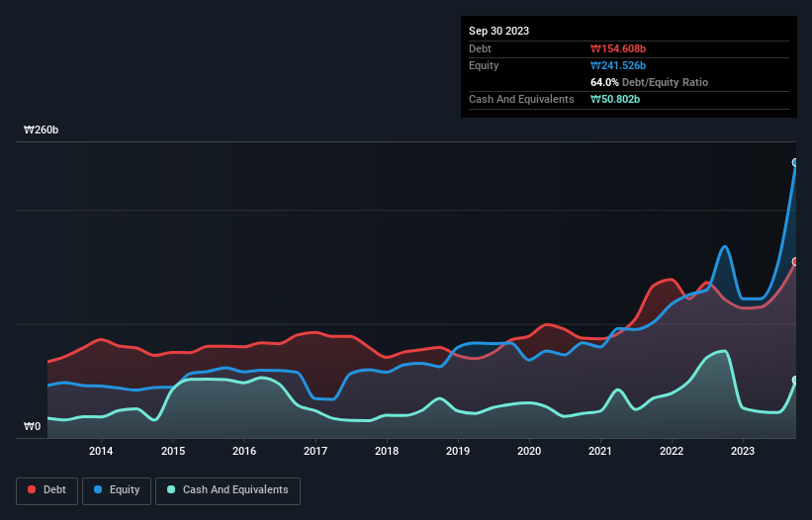The image size is (812, 520).
Task: Click Cash And Equivalents label in tooltip
Action: point(521,99)
